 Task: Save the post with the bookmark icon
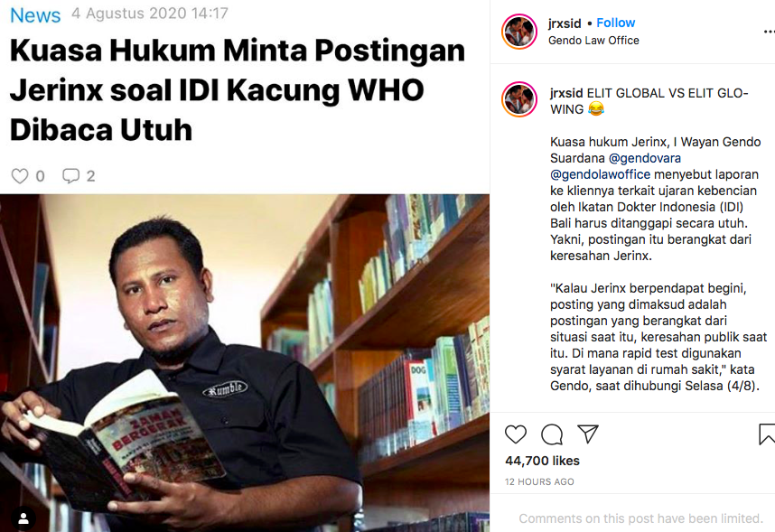pos(767,434)
